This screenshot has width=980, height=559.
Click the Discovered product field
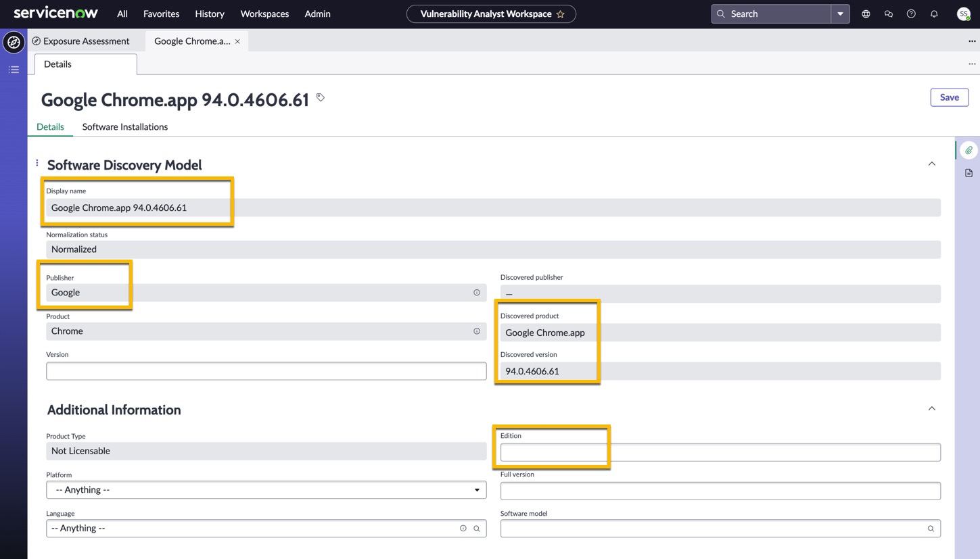point(720,333)
